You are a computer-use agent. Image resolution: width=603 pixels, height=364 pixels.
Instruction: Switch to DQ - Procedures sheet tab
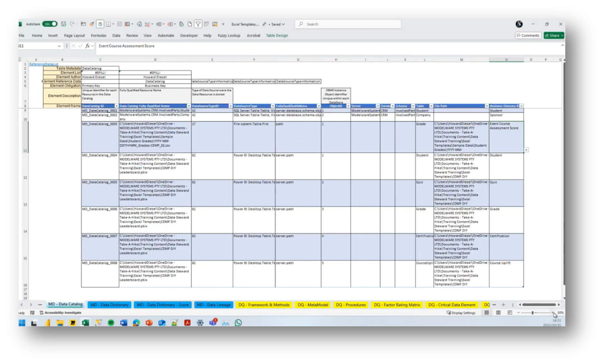(x=351, y=305)
